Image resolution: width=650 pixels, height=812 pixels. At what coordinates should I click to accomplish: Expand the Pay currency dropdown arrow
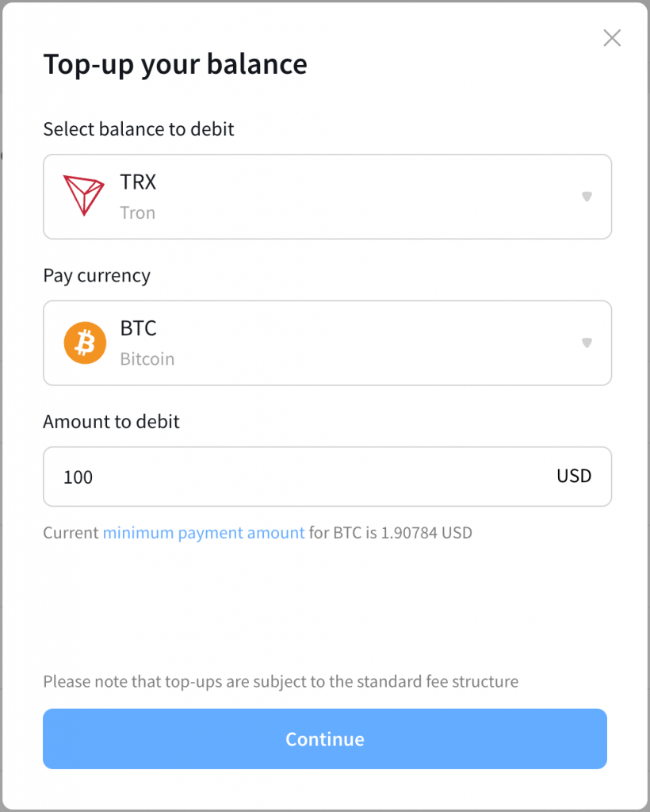pos(587,343)
